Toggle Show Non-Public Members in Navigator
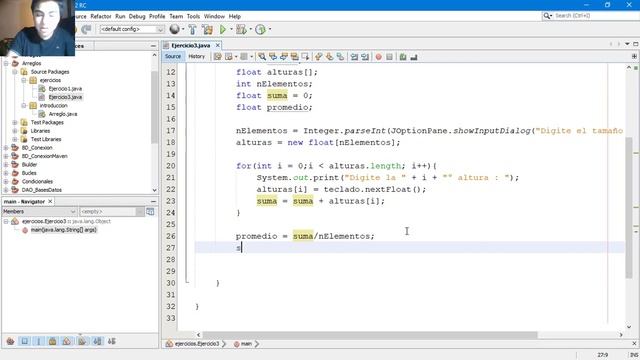Viewport: 640px width, 360px height. (53, 341)
